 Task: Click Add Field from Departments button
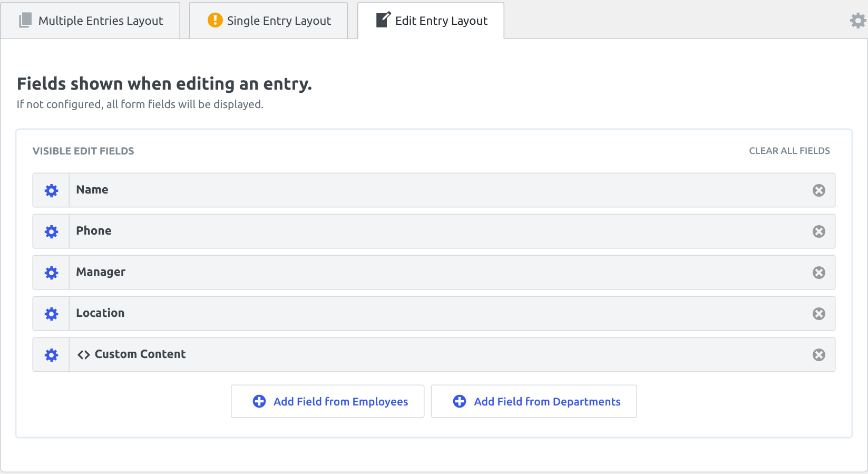(534, 401)
